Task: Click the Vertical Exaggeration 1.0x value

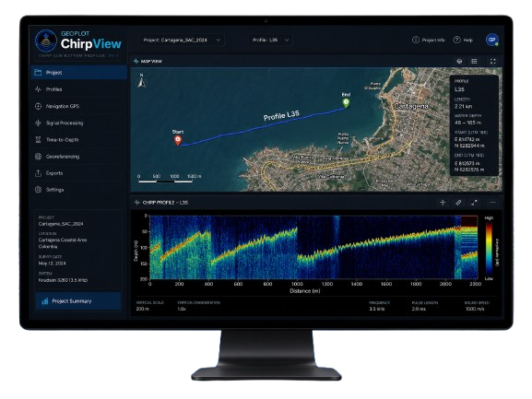Action: tap(182, 309)
